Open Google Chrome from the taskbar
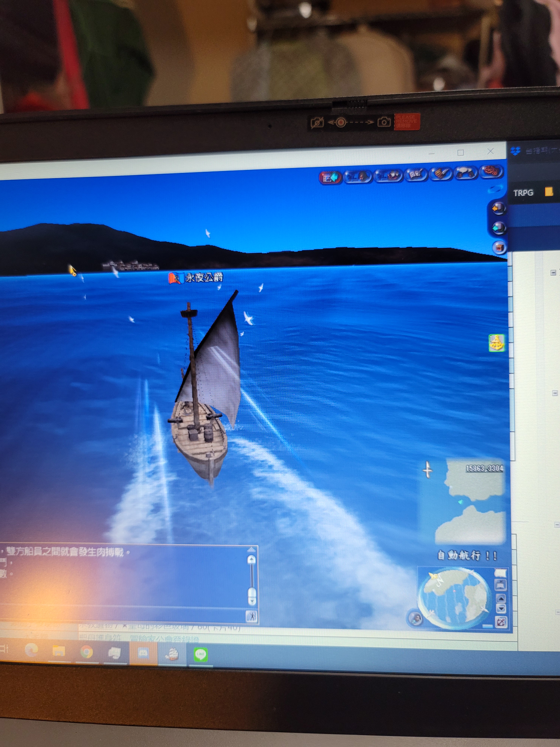The image size is (560, 747). [87, 653]
